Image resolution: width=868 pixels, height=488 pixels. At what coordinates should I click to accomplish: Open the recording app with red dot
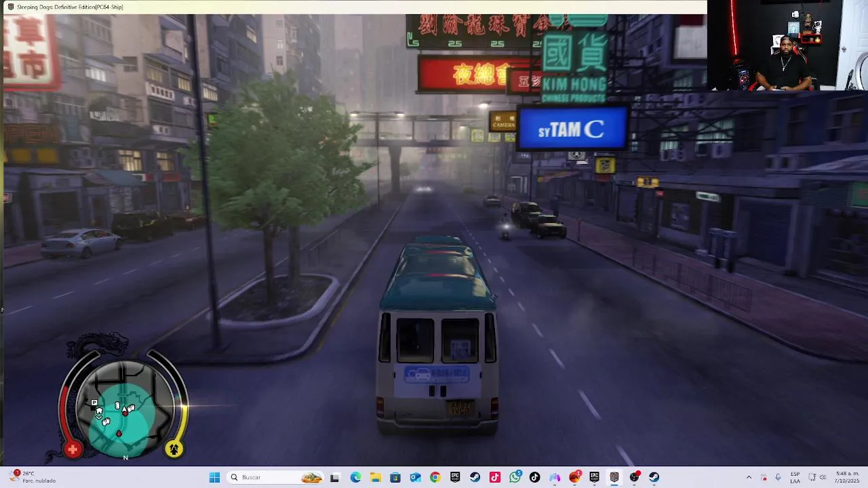point(634,477)
